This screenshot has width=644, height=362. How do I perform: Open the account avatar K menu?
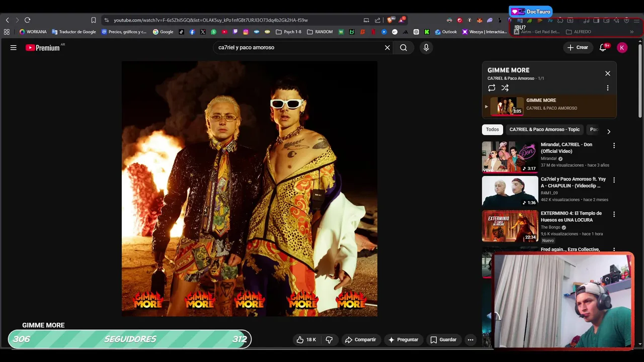click(x=622, y=47)
